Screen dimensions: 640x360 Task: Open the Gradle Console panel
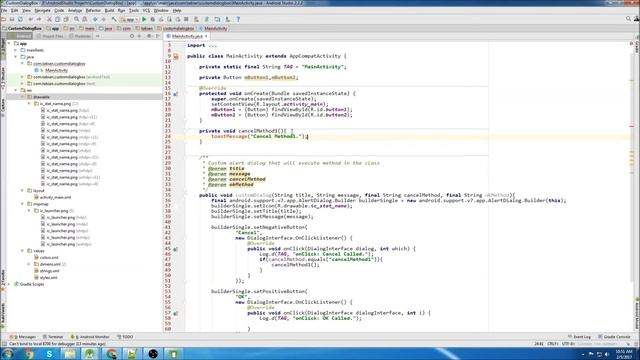tap(614, 337)
